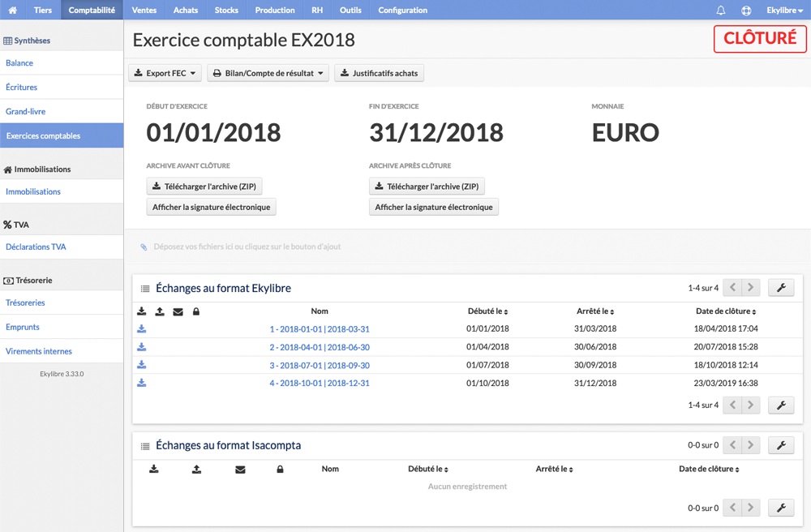Sort Isacompta exchanges by Arrêté le
The width and height of the screenshot is (811, 532).
(555, 469)
